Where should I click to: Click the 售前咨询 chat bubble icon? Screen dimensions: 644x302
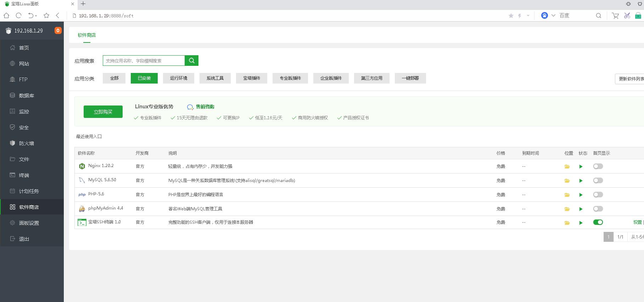click(190, 107)
